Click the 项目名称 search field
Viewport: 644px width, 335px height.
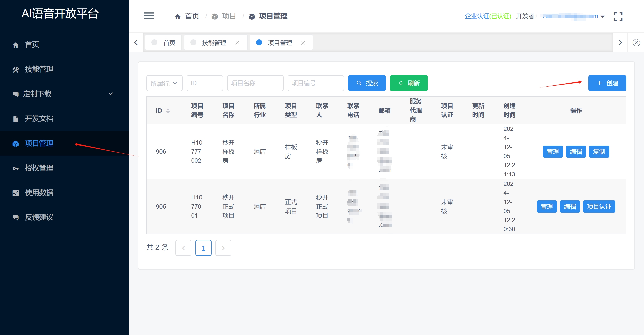click(x=255, y=83)
